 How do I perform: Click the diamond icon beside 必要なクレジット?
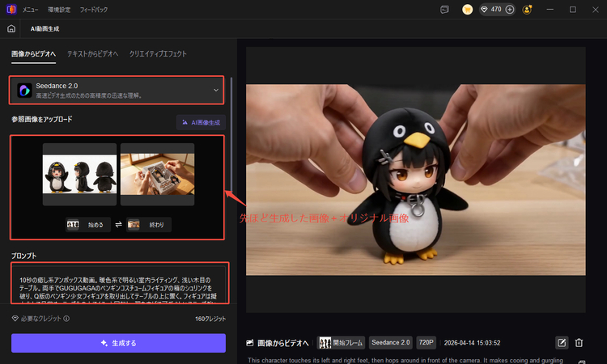tap(15, 319)
